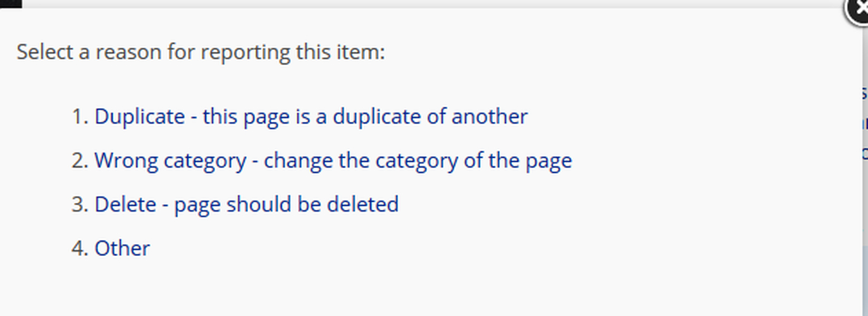Viewport: 868px width, 316px height.
Task: Click the dark page corner behind the dialog
Action: pyautogui.click(x=11, y=3)
